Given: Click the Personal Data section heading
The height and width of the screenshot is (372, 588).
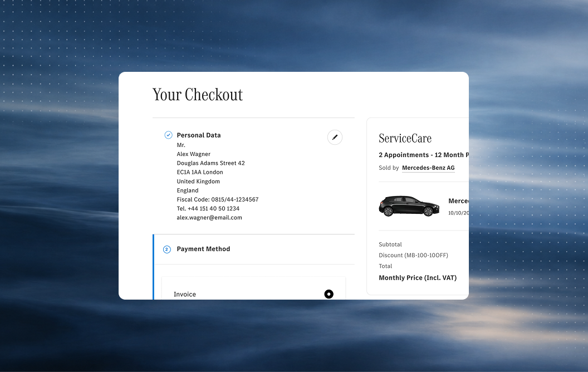Looking at the screenshot, I should tap(199, 135).
